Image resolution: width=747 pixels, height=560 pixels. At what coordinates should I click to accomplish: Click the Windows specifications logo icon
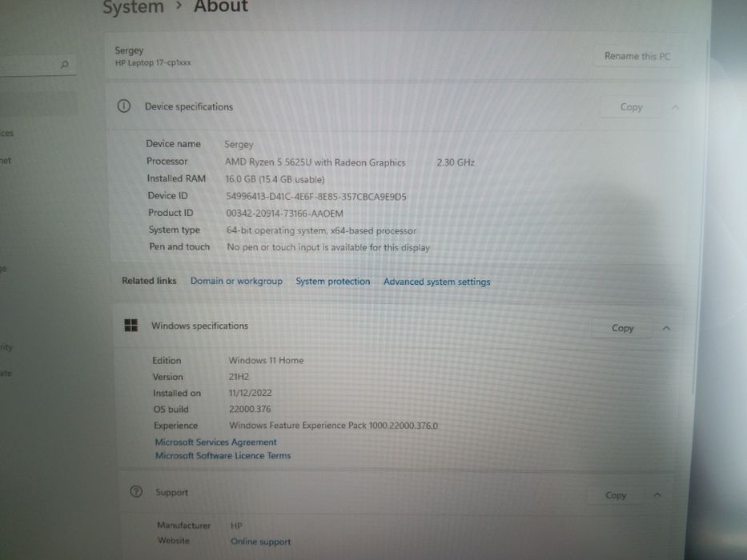point(131,326)
